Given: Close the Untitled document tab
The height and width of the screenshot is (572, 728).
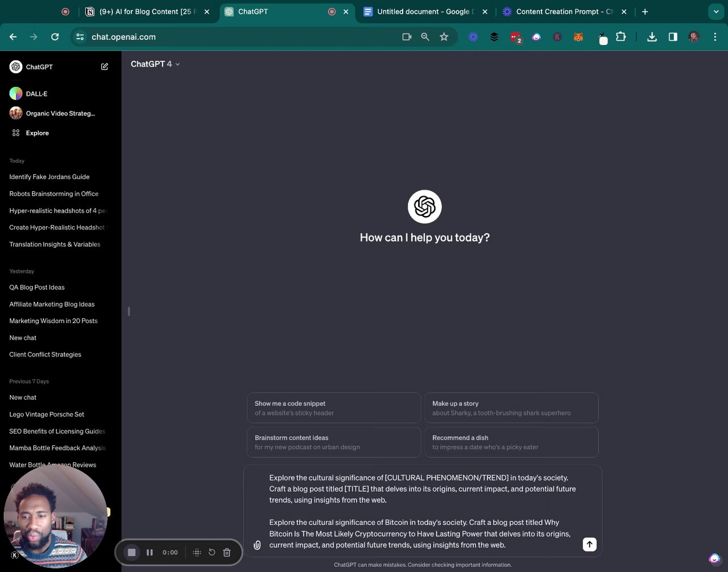Looking at the screenshot, I should (485, 11).
